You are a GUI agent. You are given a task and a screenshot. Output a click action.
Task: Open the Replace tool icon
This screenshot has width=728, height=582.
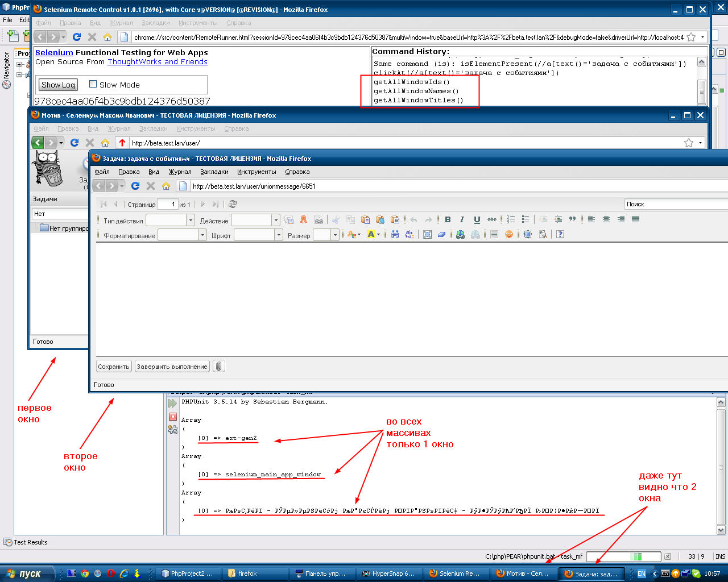click(409, 234)
